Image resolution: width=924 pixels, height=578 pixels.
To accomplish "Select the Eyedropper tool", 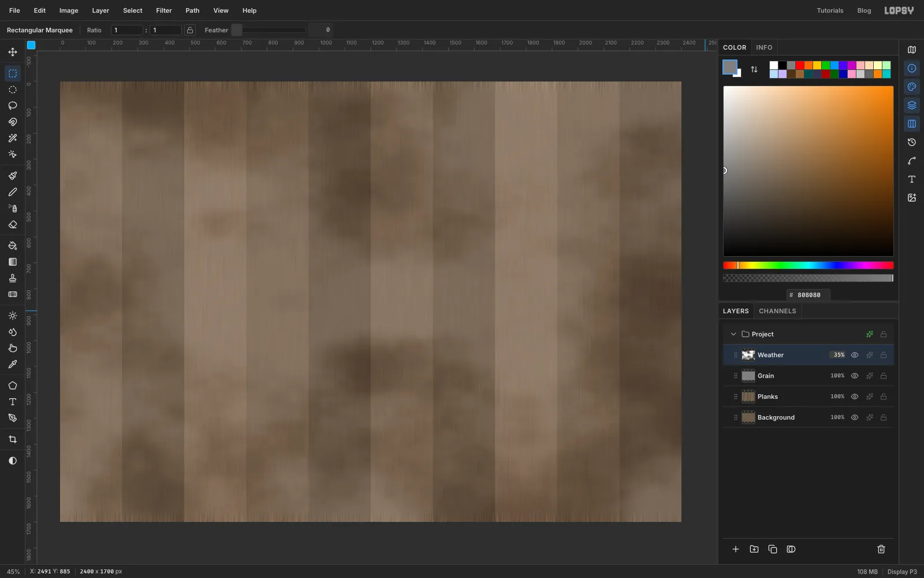I will coord(13,364).
